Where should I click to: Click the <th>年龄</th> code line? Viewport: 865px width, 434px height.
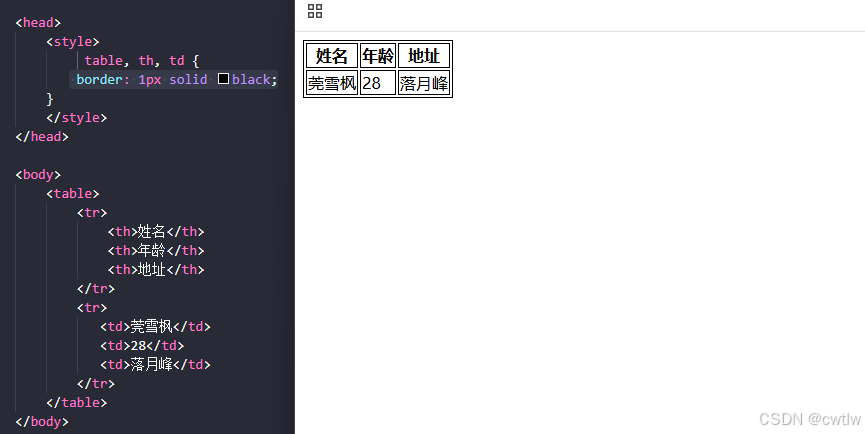156,250
